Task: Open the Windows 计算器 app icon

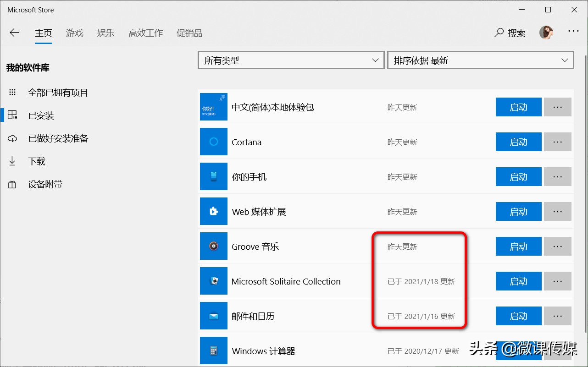Action: 213,351
